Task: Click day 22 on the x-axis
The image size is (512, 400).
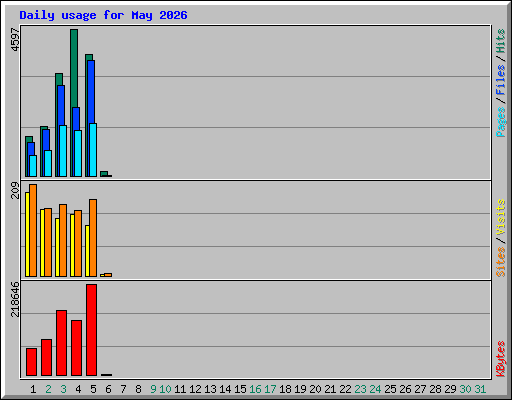Action: coord(345,389)
